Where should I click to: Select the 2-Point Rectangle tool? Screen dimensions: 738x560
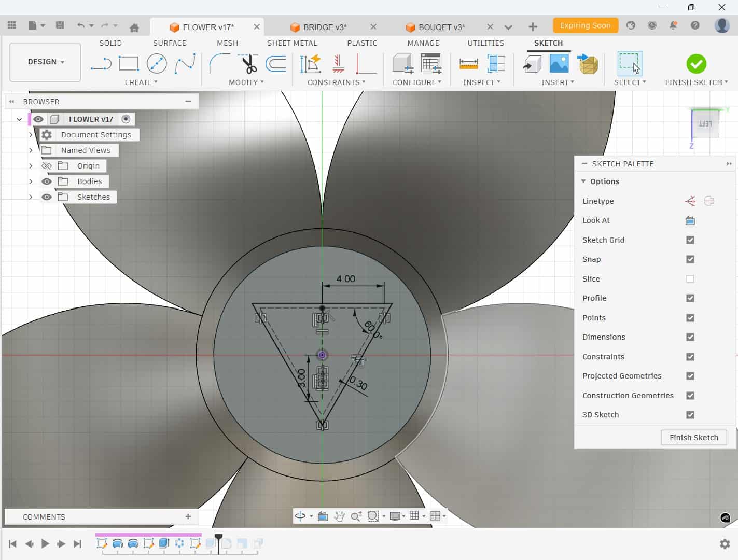click(129, 64)
